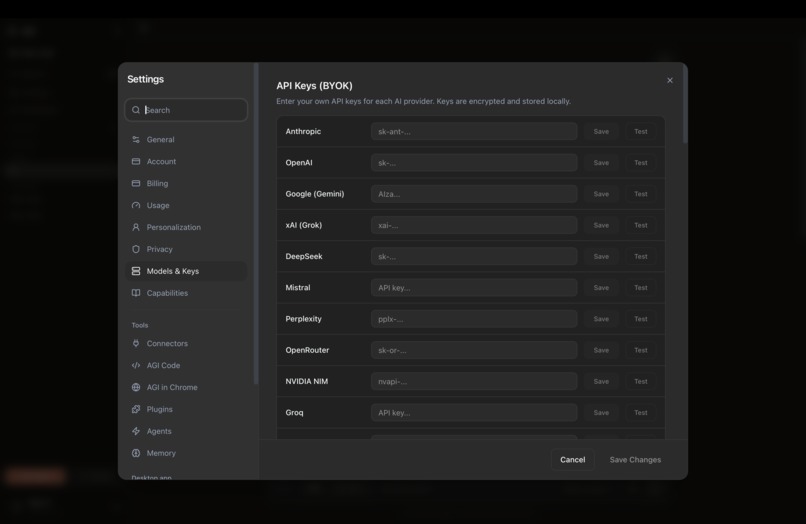
Task: Open the General settings section
Action: click(x=186, y=139)
